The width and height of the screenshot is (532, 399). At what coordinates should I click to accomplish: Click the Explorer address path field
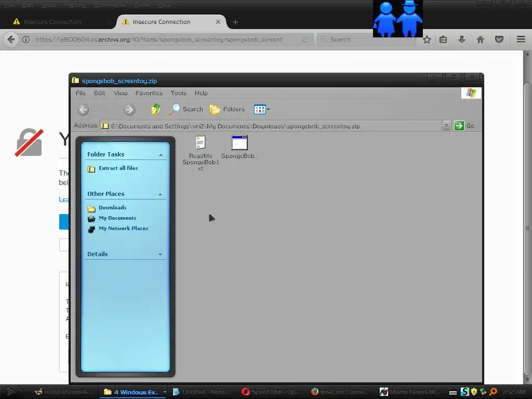point(271,126)
